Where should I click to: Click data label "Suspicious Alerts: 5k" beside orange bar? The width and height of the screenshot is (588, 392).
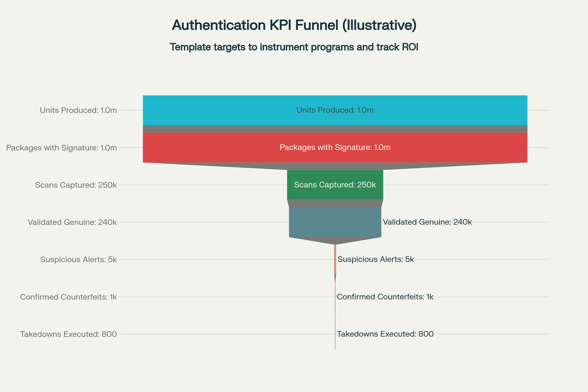click(x=376, y=259)
